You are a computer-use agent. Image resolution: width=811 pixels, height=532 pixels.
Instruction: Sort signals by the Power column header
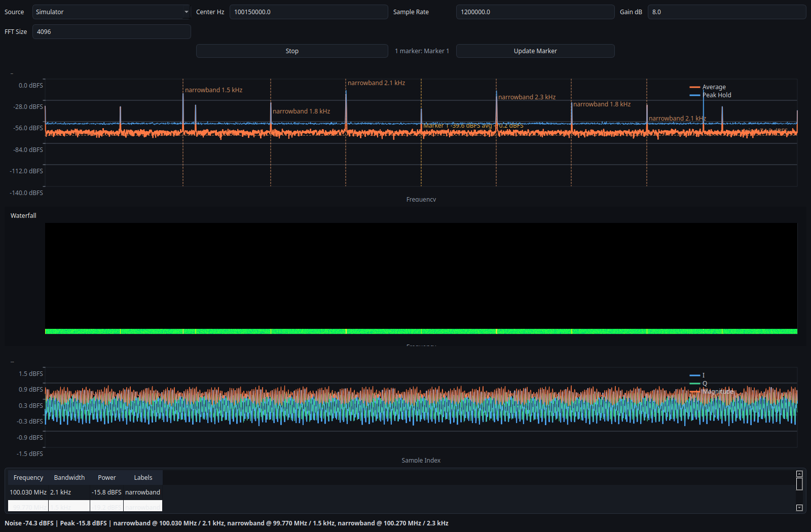107,477
